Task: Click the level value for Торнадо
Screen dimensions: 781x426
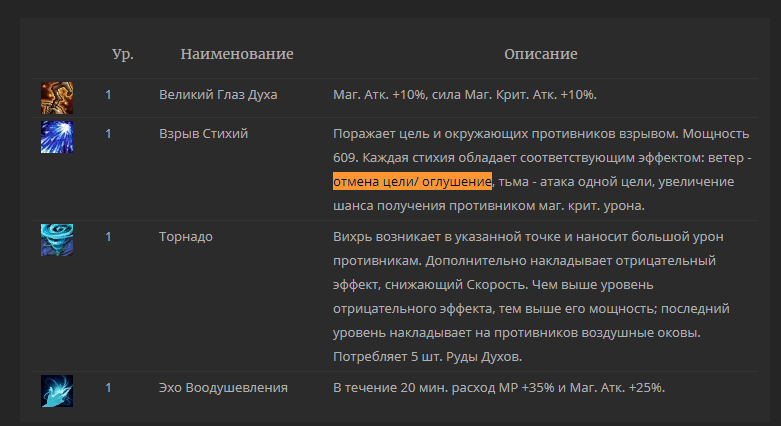Action: [108, 237]
